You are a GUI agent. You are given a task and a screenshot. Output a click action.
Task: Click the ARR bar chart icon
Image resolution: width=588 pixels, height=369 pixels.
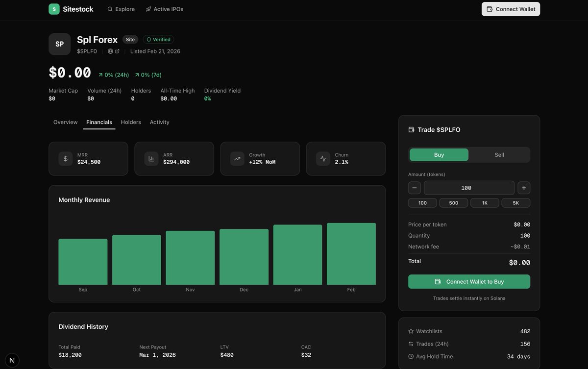tap(151, 159)
